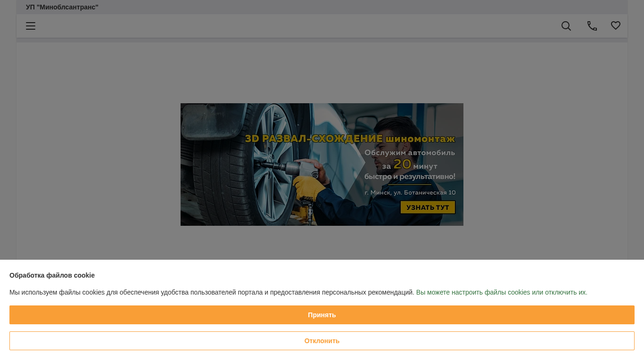Open contacts via the phone icon
Screen dimensions: 644x362
(592, 26)
